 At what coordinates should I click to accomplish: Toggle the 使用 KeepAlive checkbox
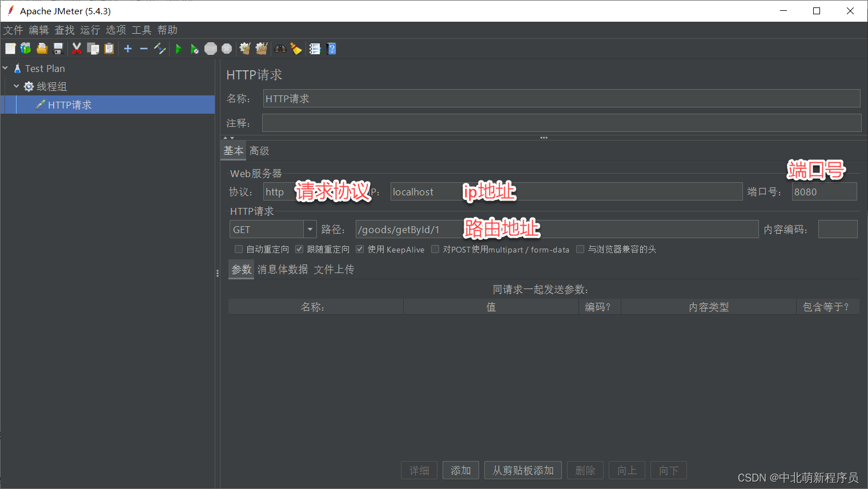360,249
